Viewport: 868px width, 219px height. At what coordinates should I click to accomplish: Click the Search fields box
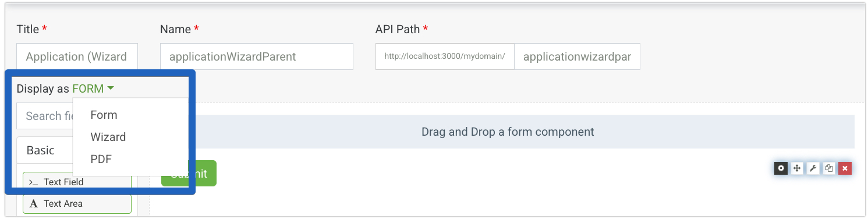(45, 116)
